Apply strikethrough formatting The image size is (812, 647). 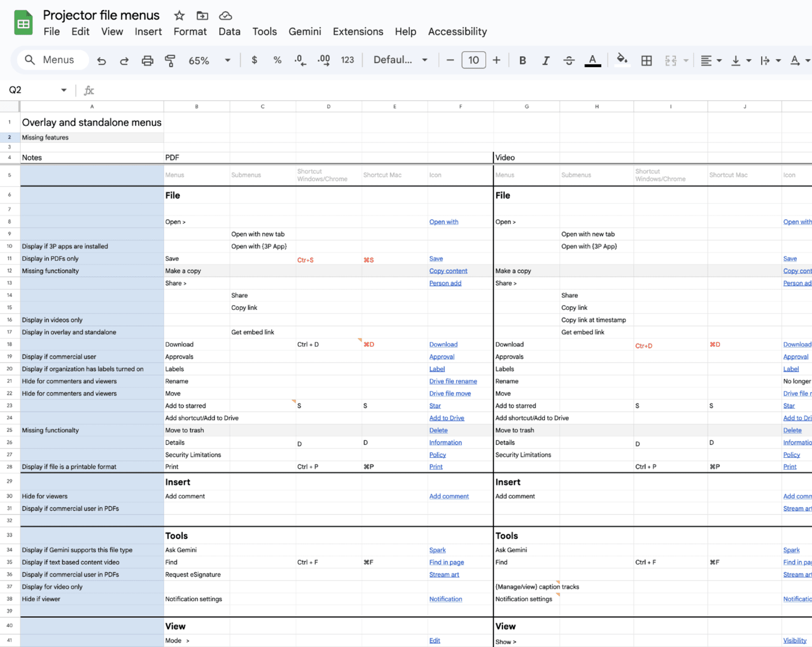(x=569, y=60)
